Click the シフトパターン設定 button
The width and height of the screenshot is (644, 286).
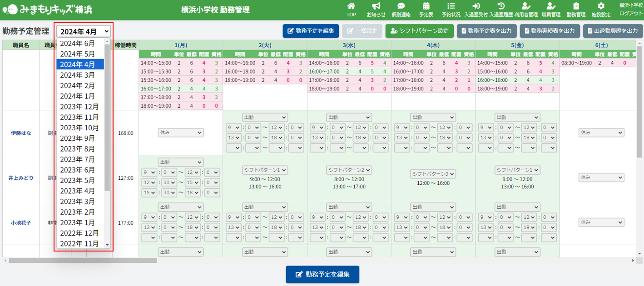tap(419, 31)
